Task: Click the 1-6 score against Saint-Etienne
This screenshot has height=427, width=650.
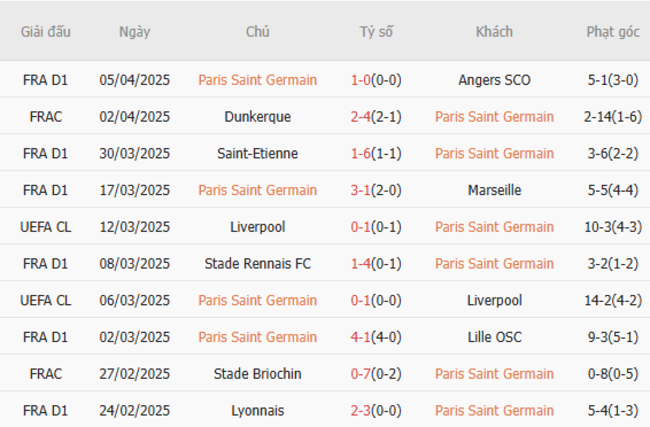Action: pos(360,154)
